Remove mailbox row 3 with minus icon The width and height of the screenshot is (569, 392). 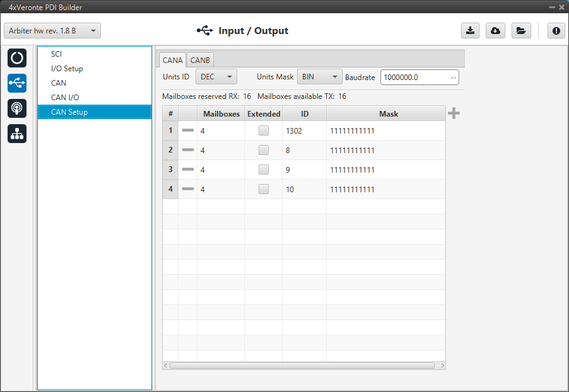187,170
